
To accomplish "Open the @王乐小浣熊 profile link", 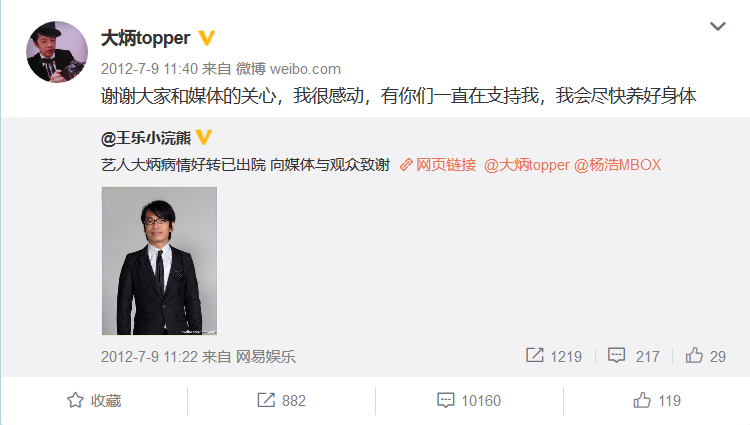I will click(146, 138).
